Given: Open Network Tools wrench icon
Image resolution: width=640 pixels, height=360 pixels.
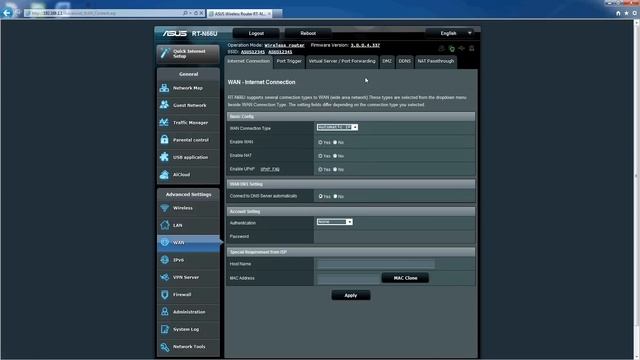Looking at the screenshot, I should [x=164, y=347].
